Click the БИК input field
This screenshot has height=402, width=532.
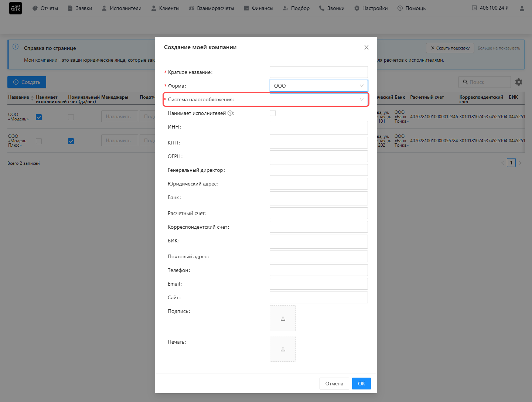pos(319,242)
